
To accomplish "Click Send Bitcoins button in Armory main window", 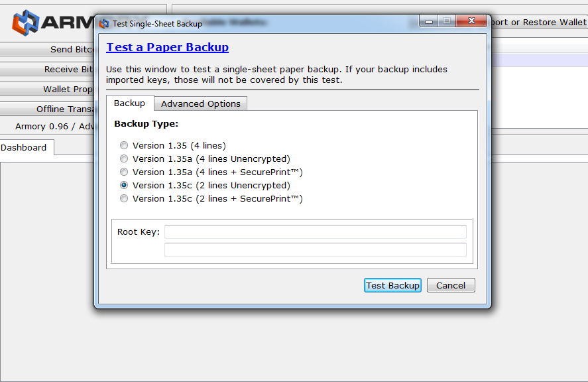I will click(x=47, y=49).
